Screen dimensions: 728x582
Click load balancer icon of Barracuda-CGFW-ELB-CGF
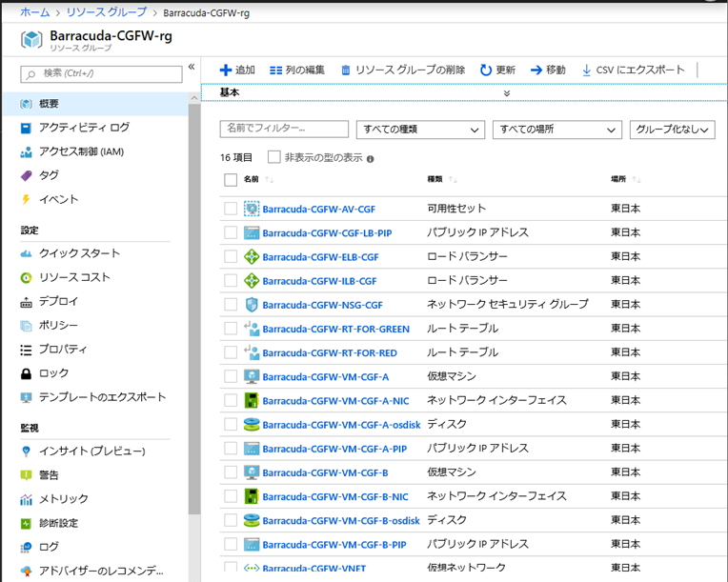point(252,256)
